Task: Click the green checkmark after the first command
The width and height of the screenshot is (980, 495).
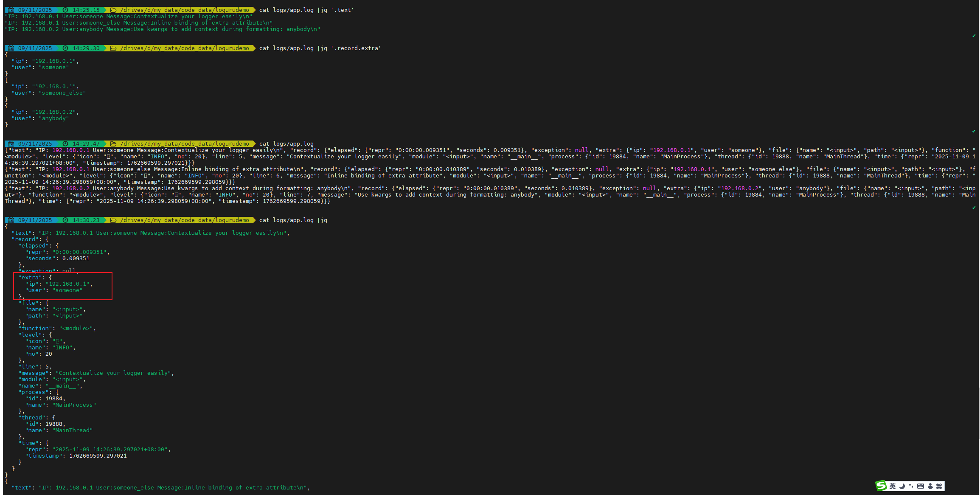Action: [x=973, y=36]
